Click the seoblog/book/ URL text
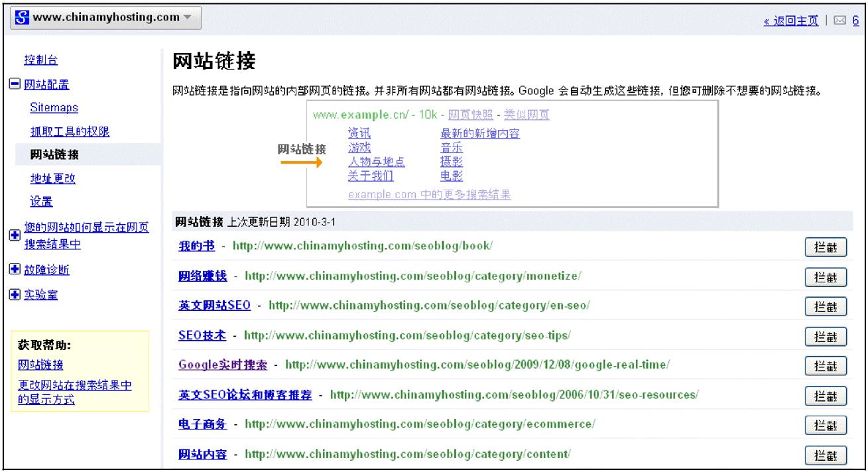Screen dimensions: 868x472 click(x=363, y=246)
